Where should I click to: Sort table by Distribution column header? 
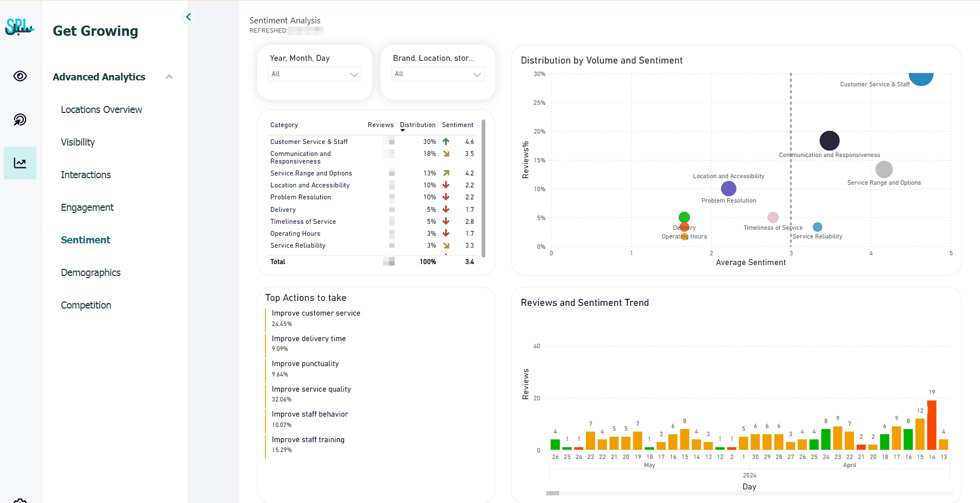417,125
